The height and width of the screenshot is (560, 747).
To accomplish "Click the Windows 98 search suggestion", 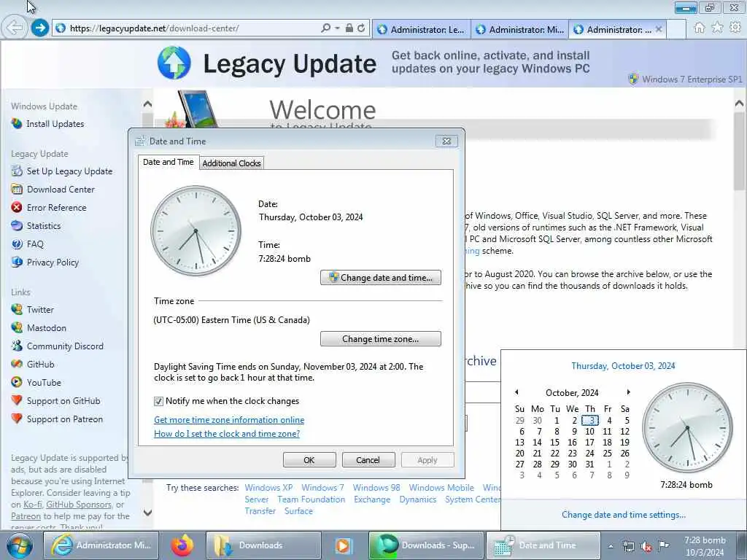I will (376, 488).
